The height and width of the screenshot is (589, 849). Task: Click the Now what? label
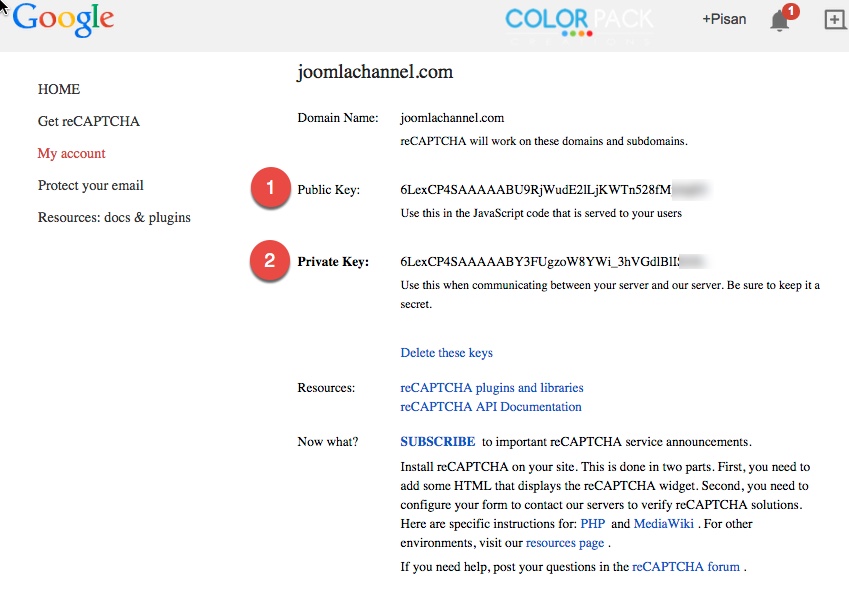(x=328, y=442)
